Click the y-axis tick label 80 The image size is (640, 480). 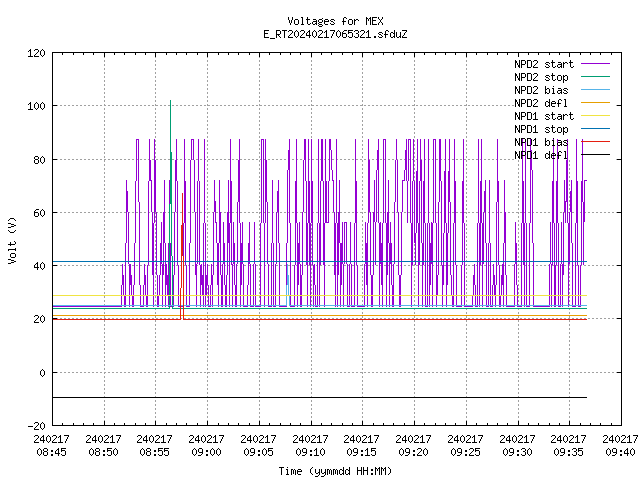click(40, 160)
